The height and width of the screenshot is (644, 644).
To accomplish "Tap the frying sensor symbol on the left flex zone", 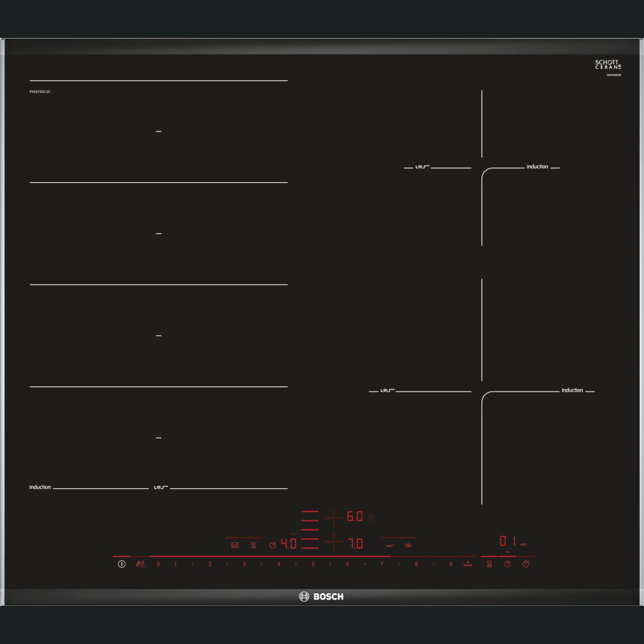I will [x=160, y=487].
